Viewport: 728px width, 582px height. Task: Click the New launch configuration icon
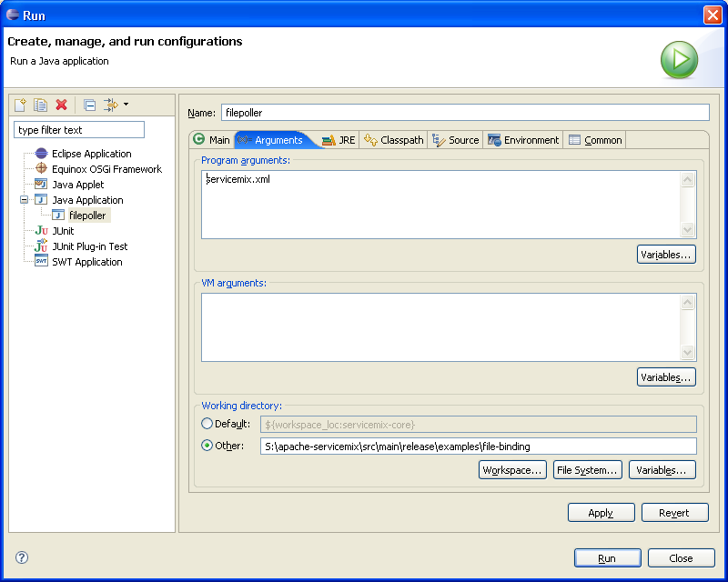[x=21, y=105]
